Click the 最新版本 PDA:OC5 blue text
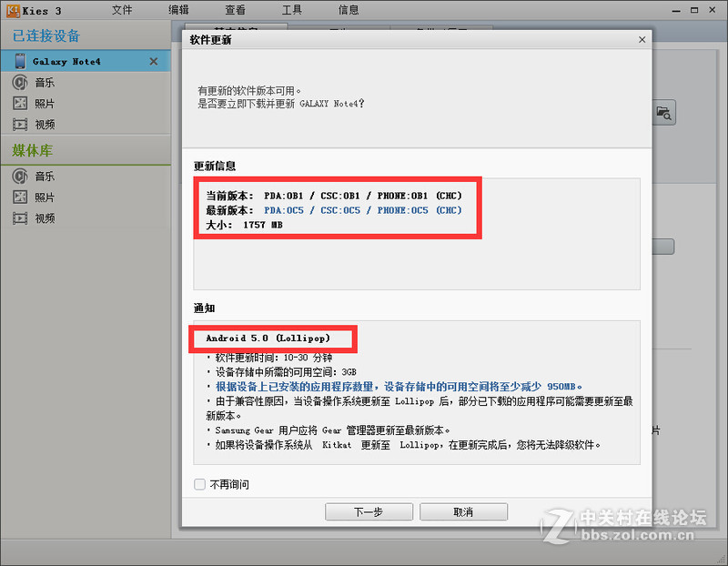The image size is (728, 566). tap(363, 210)
